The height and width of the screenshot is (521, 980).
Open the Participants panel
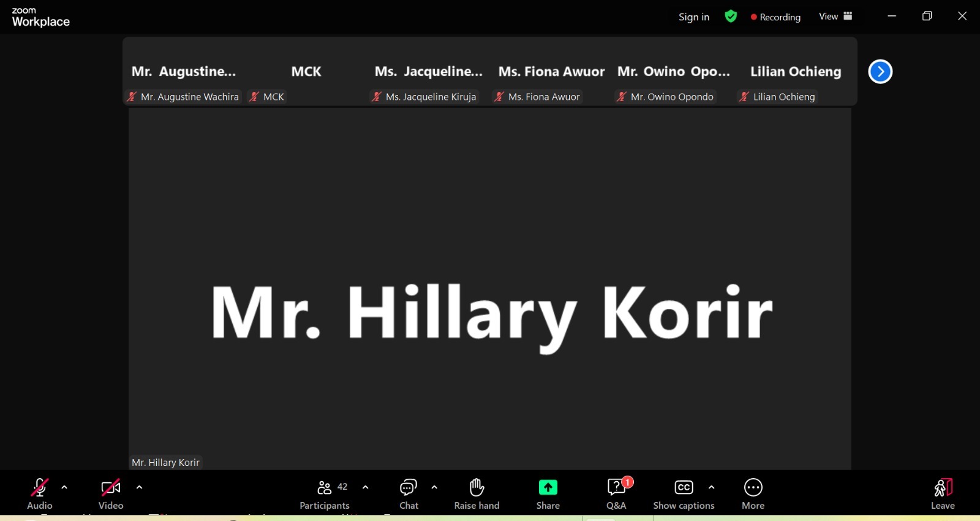pos(325,494)
